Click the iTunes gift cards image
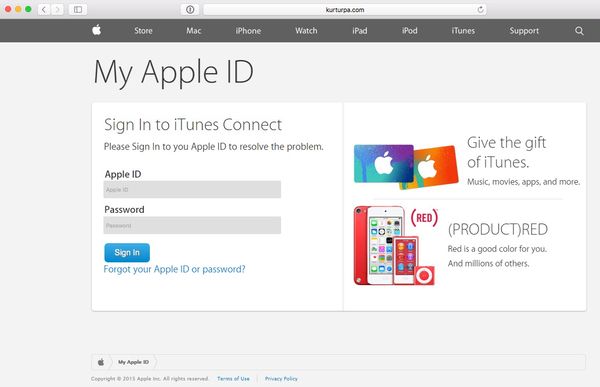The width and height of the screenshot is (600, 387). 406,167
